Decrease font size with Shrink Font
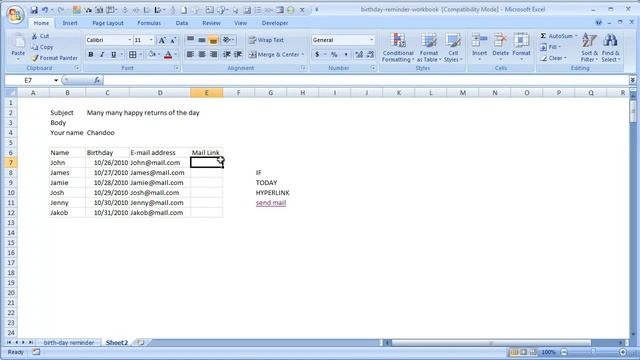640x360 pixels. point(173,40)
